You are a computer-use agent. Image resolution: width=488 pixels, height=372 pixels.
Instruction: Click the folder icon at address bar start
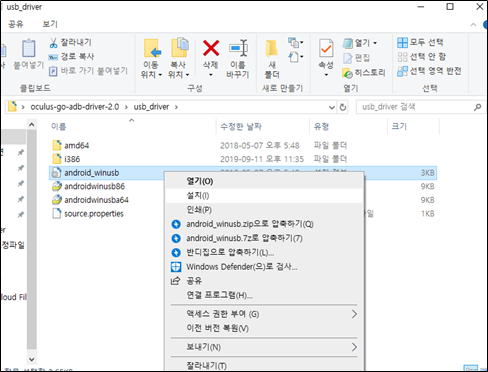click(x=12, y=107)
